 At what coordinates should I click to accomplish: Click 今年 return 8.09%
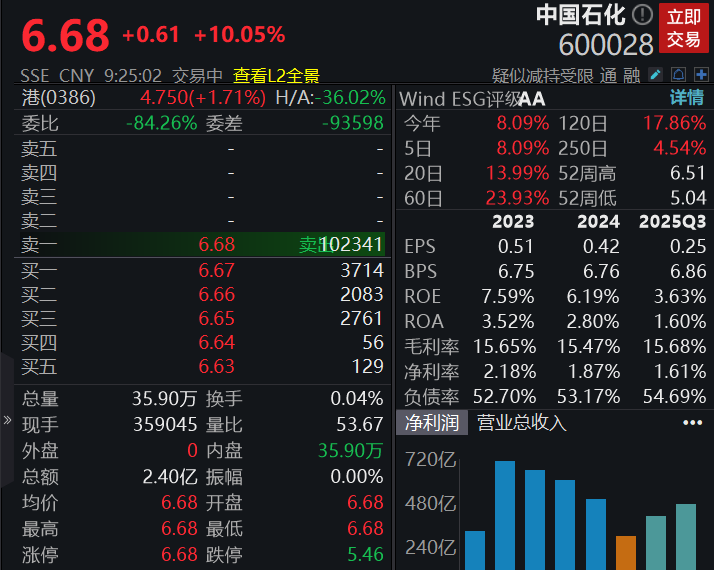point(523,123)
